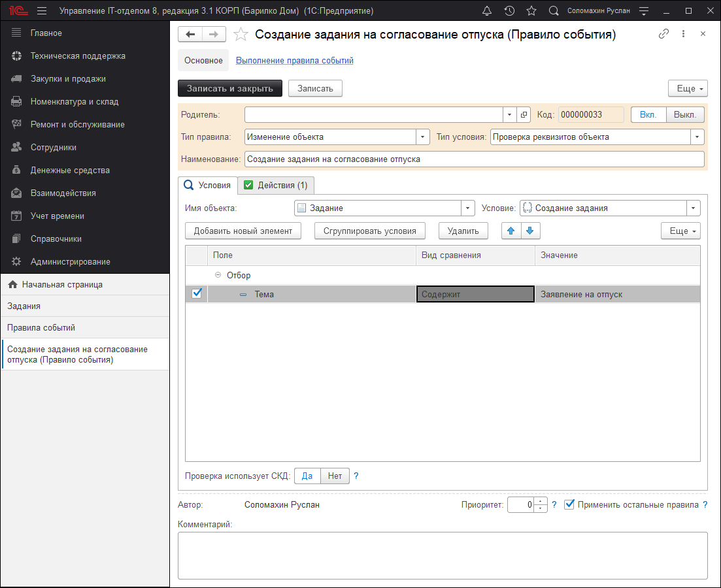Switch to the Действия (1) tab

pos(276,186)
